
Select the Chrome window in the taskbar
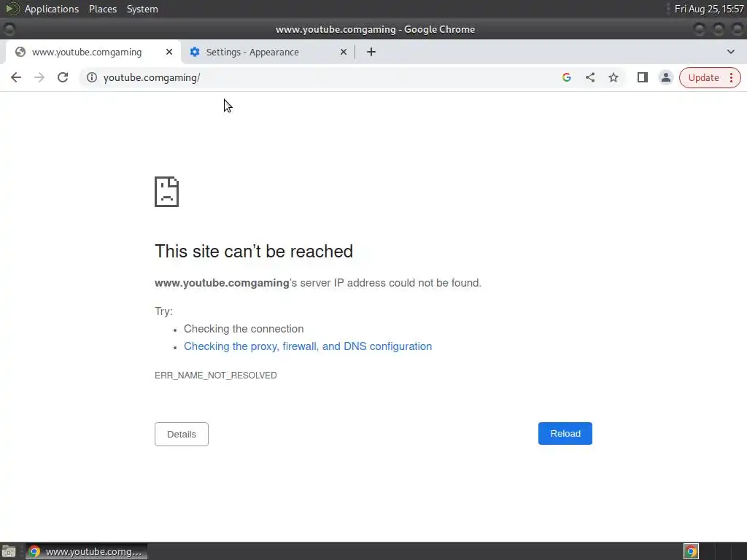coord(87,552)
